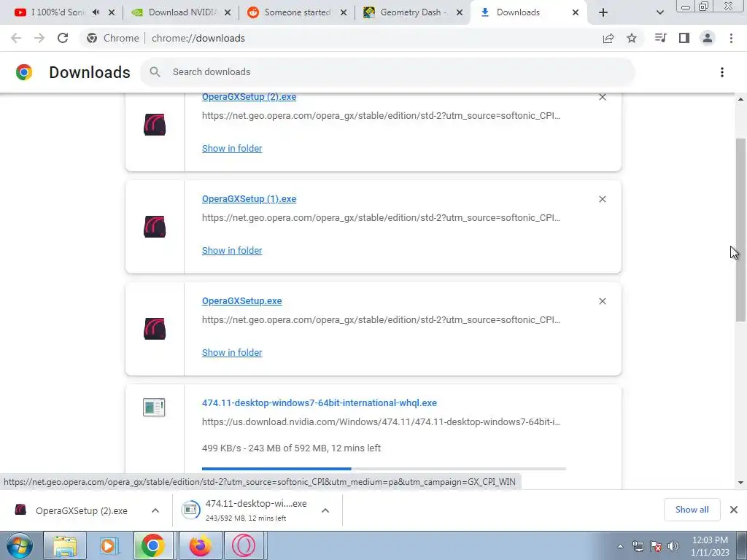
Task: Open OperaGXSetup (1).exe file link
Action: tap(249, 199)
